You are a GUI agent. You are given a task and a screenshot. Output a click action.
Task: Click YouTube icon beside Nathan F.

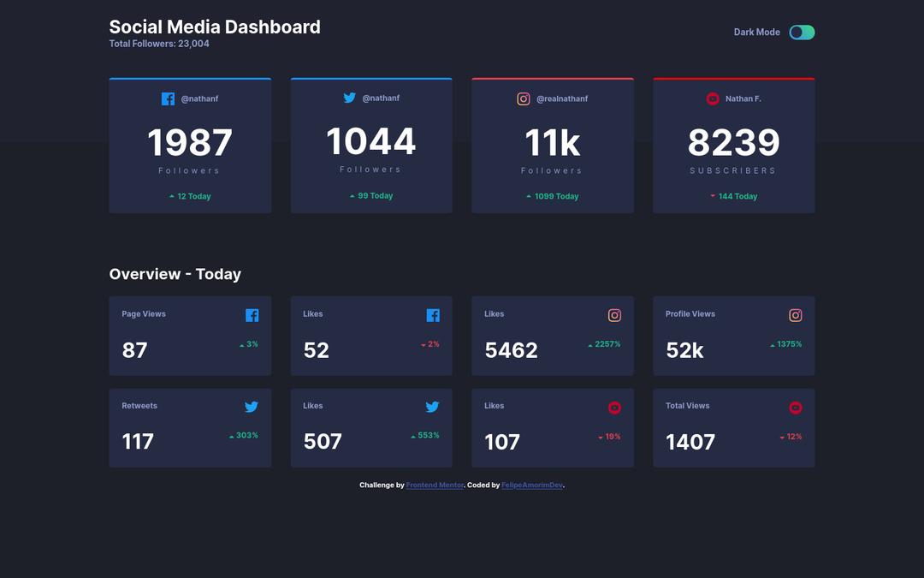(713, 98)
